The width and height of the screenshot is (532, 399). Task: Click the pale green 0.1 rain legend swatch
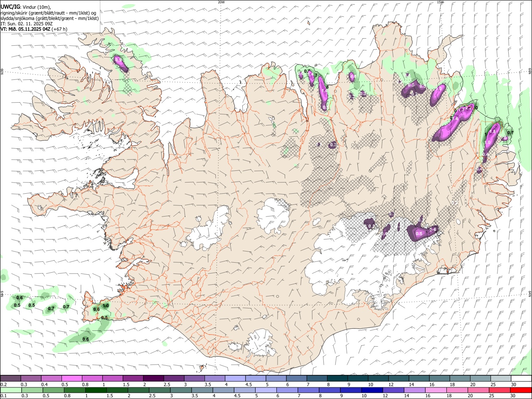(x=11, y=390)
